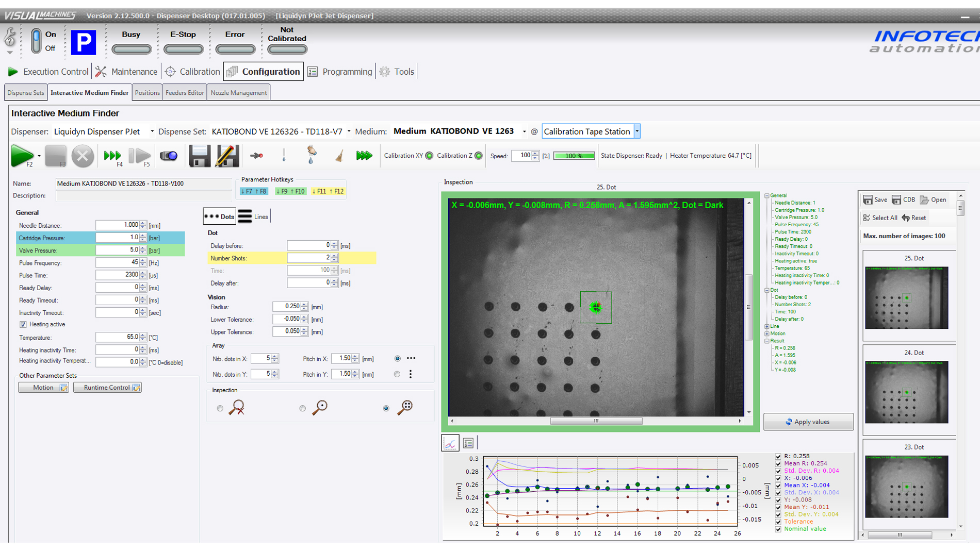Image resolution: width=980 pixels, height=551 pixels.
Task: Select the no-inspection magnifier radio button
Action: click(220, 408)
